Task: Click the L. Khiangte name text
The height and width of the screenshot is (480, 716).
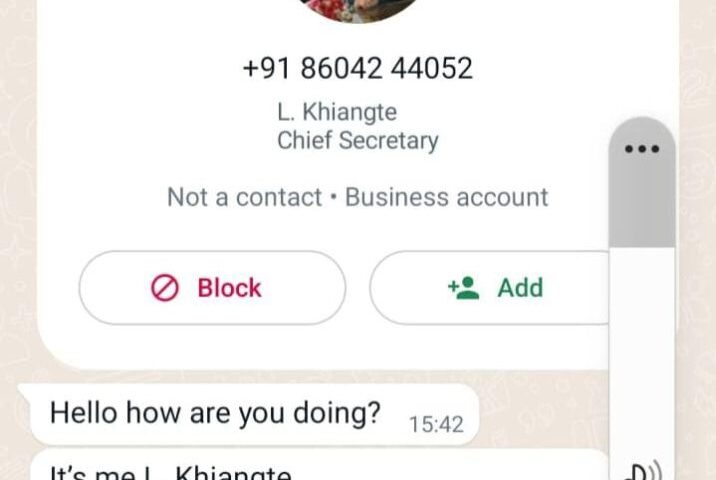Action: coord(337,112)
